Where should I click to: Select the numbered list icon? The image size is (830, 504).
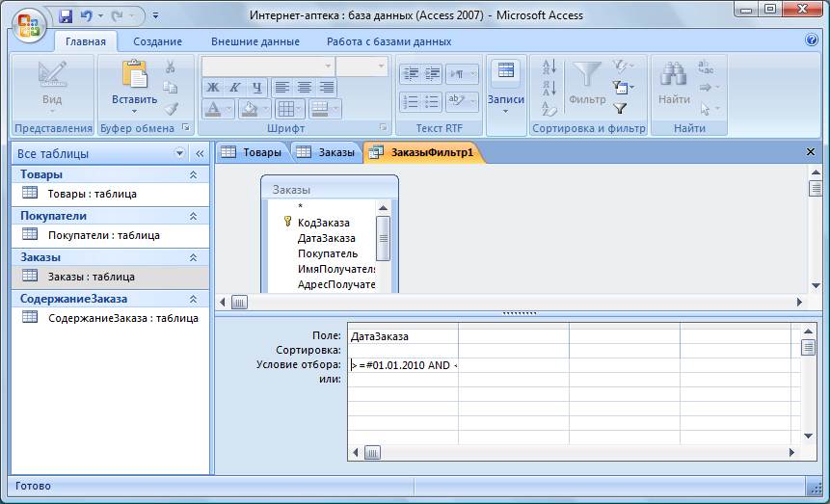[x=411, y=101]
